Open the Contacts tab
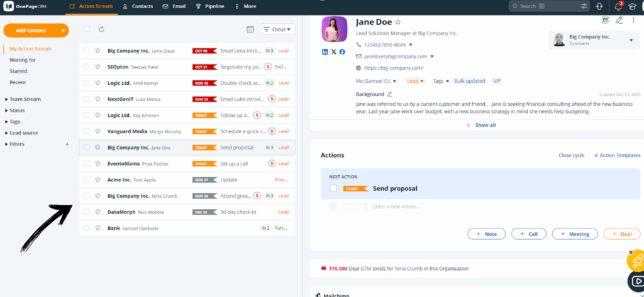 coord(138,6)
